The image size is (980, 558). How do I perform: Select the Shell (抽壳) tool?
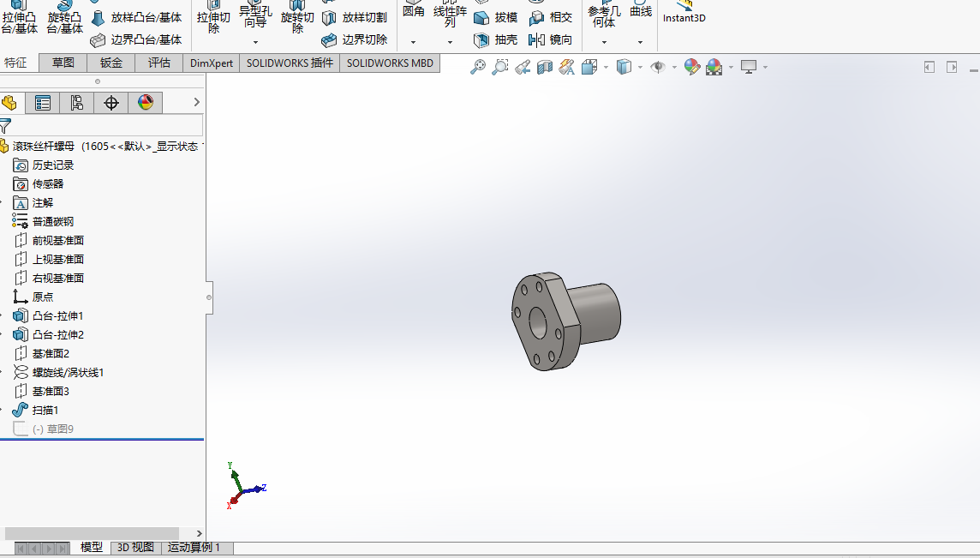(496, 40)
